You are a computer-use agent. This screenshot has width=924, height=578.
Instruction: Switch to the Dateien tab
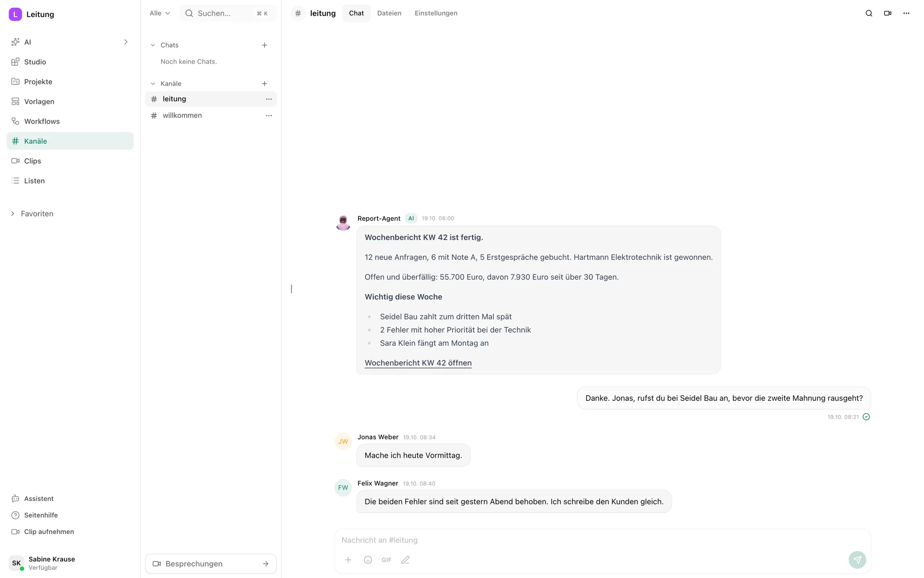[389, 13]
